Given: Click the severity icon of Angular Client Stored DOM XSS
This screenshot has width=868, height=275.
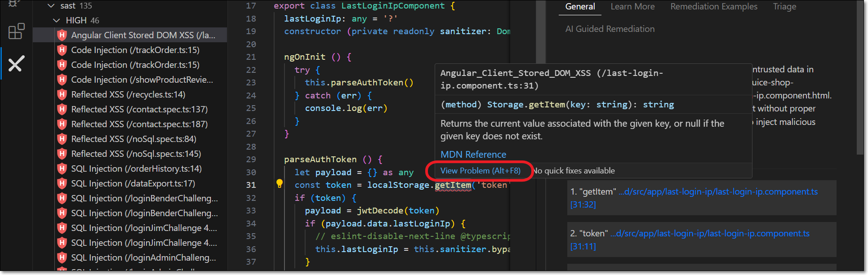Looking at the screenshot, I should (x=62, y=35).
